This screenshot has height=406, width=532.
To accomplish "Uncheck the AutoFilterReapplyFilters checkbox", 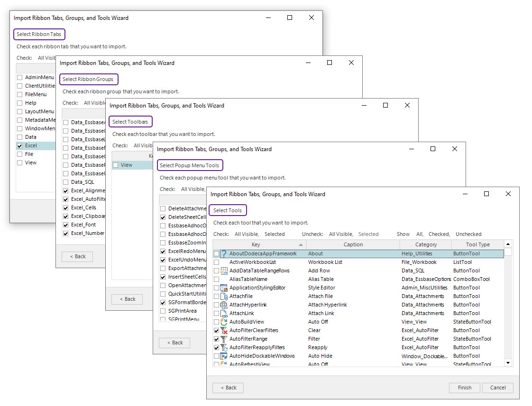I will [217, 347].
